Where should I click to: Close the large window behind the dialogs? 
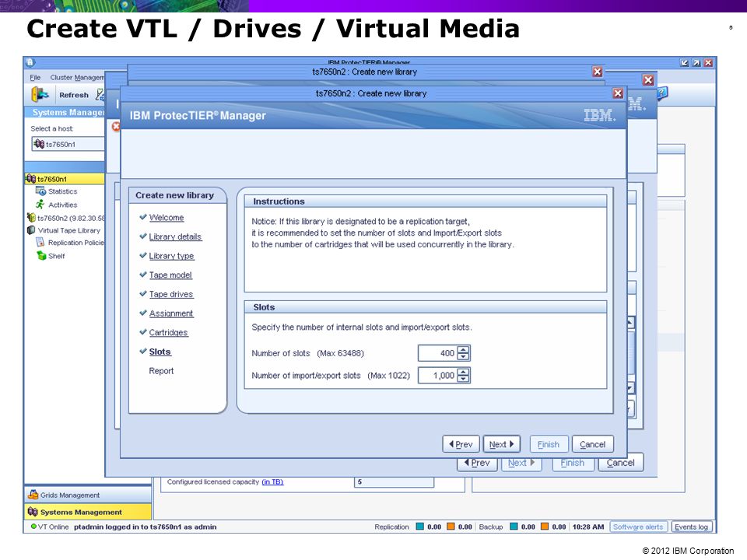[x=648, y=80]
